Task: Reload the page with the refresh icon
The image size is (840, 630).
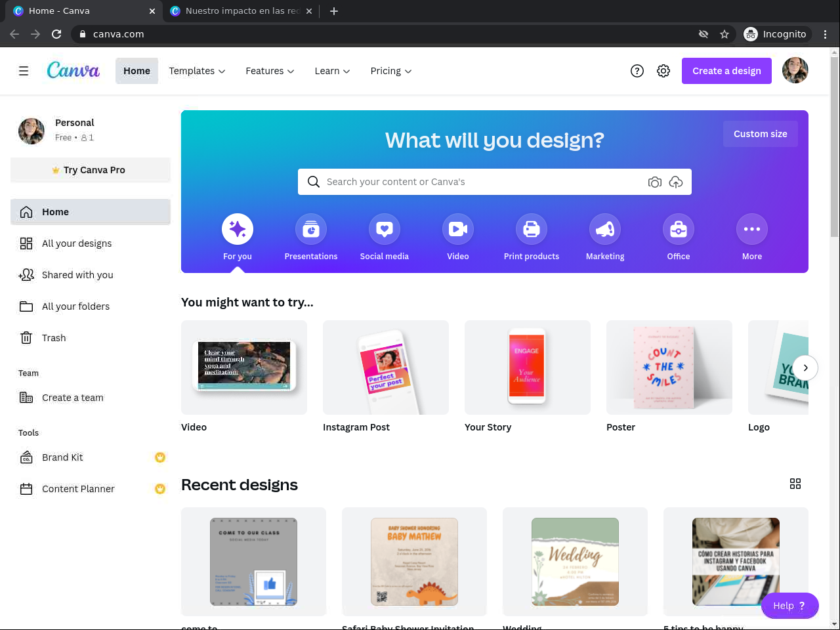Action: coord(56,34)
